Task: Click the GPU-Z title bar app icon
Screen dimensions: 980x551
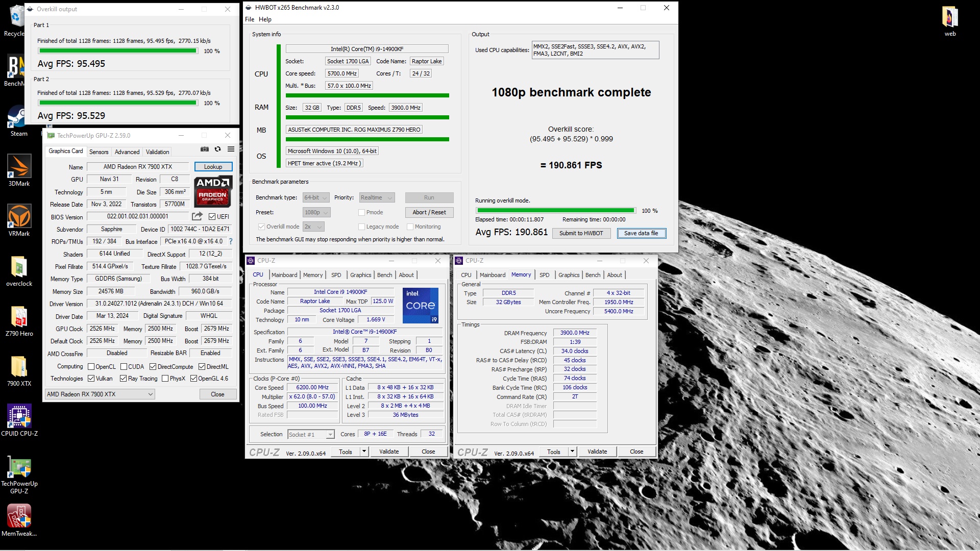Action: pyautogui.click(x=51, y=135)
